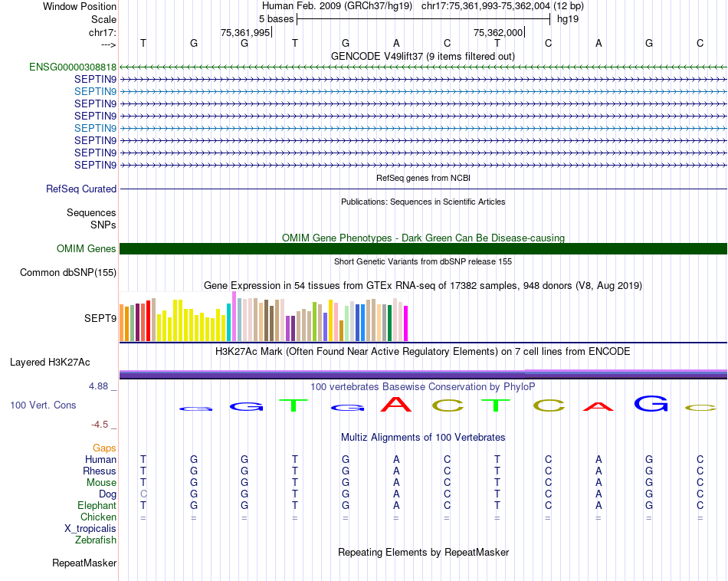Open the RefSeq Curated track label
This screenshot has height=581, width=728.
click(x=80, y=189)
